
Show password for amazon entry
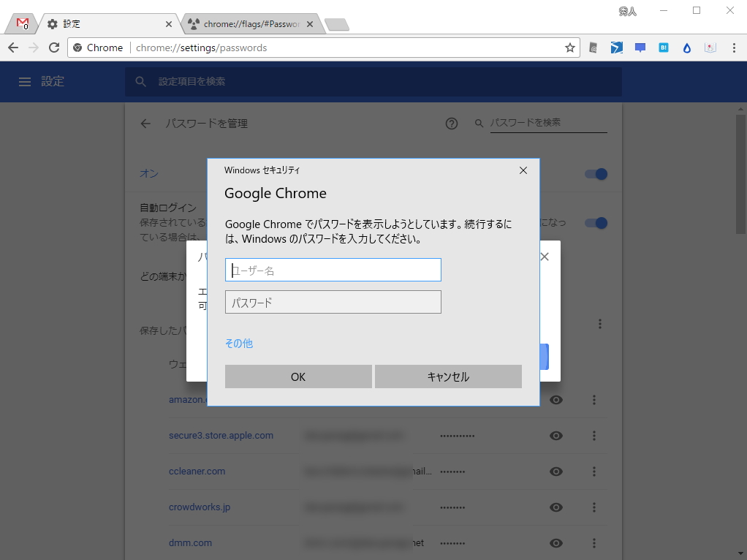[556, 400]
